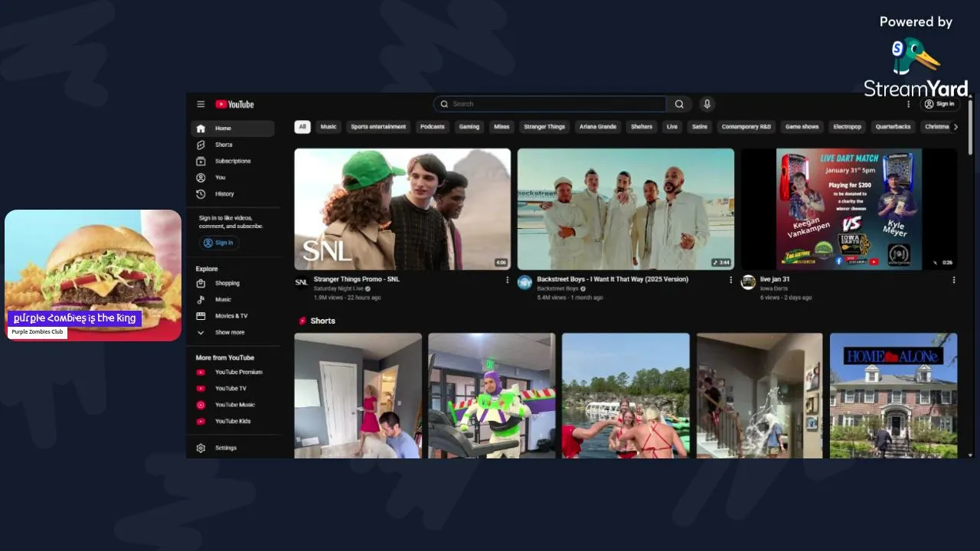Select the Satire filter chip

[x=700, y=127]
